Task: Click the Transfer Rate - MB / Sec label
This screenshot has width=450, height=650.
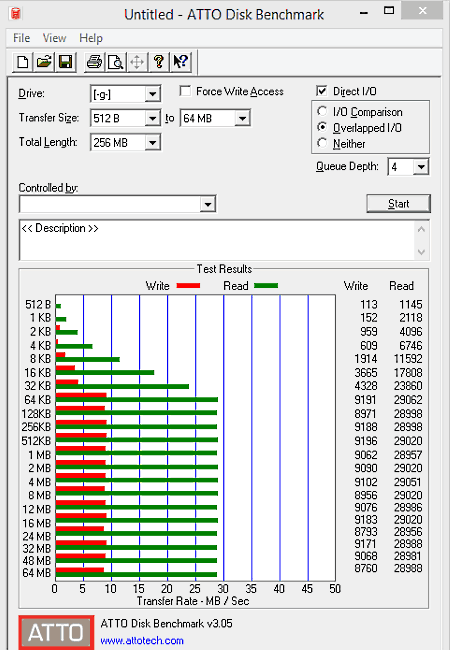Action: click(x=193, y=601)
